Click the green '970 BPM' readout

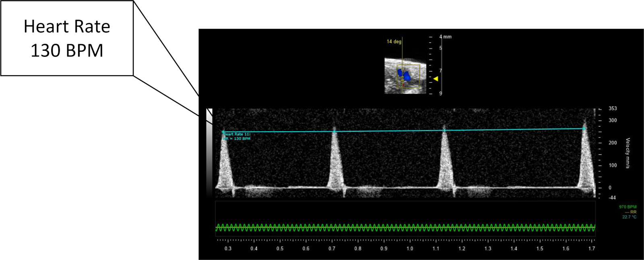[627, 207]
